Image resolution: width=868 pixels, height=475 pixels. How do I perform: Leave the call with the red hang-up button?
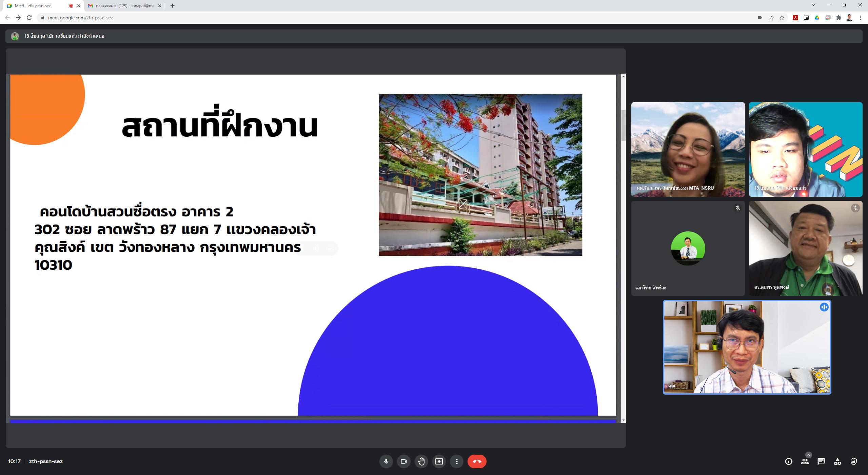[x=477, y=461]
